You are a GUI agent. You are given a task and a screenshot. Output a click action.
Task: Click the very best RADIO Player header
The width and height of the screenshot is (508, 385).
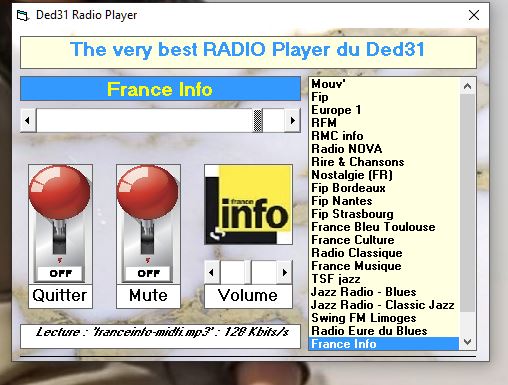click(x=248, y=53)
